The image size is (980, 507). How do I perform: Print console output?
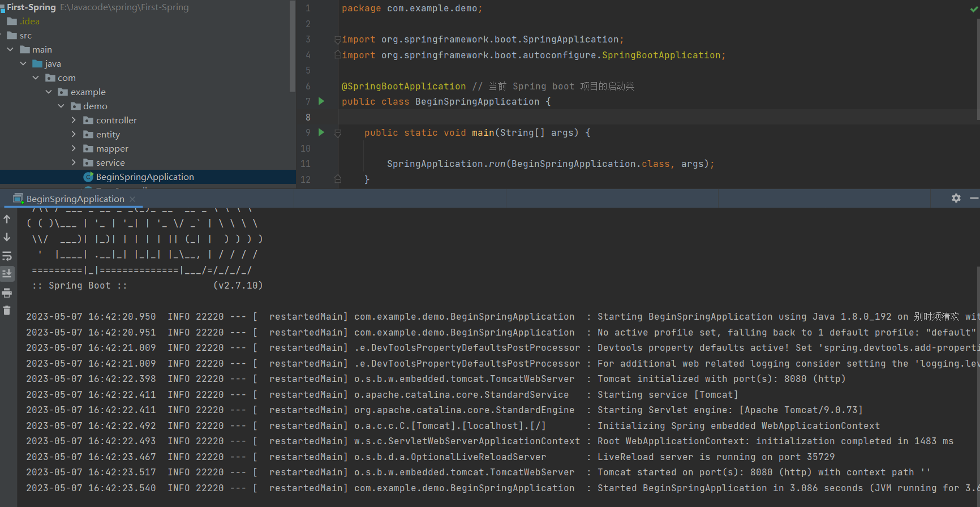(7, 293)
